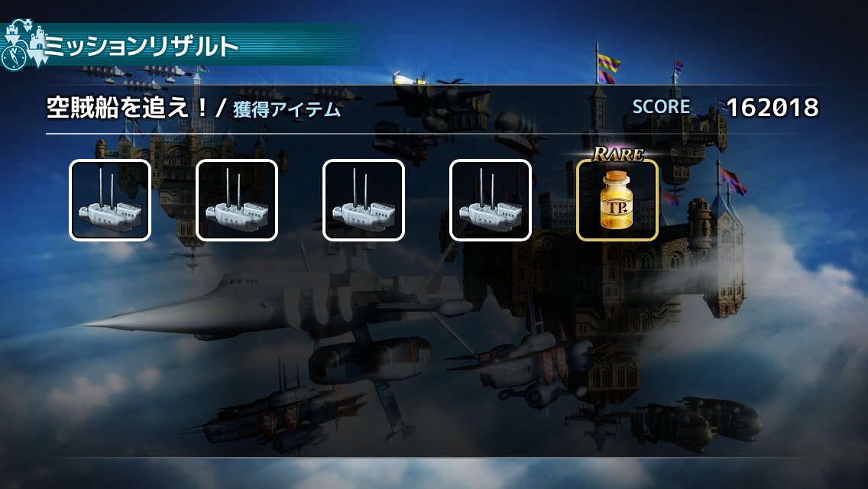
Task: Select the first battleship cannon item
Action: tap(109, 200)
